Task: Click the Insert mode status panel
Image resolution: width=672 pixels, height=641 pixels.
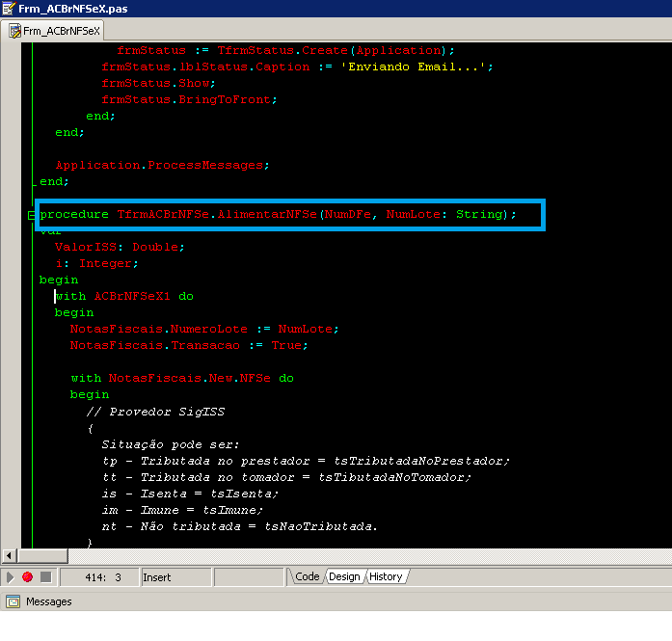Action: (175, 577)
